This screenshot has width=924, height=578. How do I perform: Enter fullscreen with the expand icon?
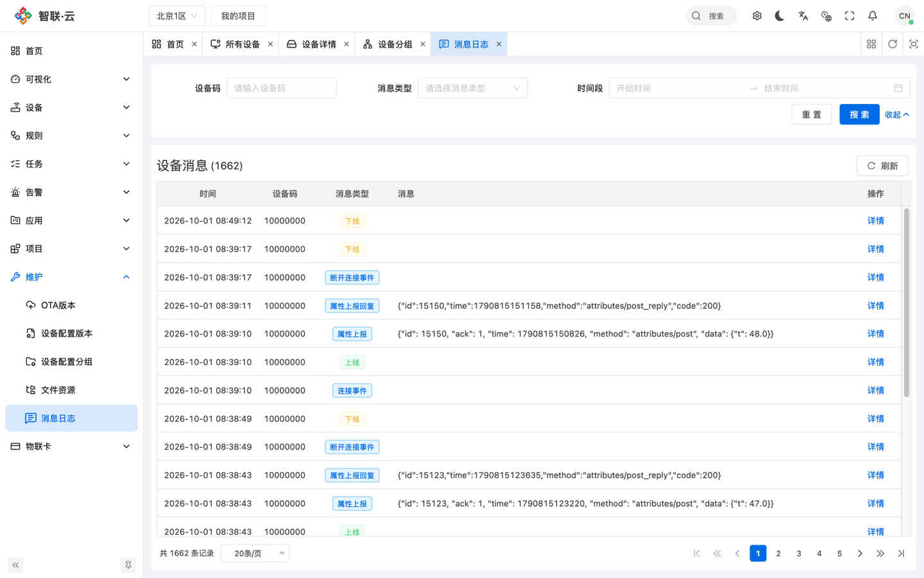click(850, 16)
